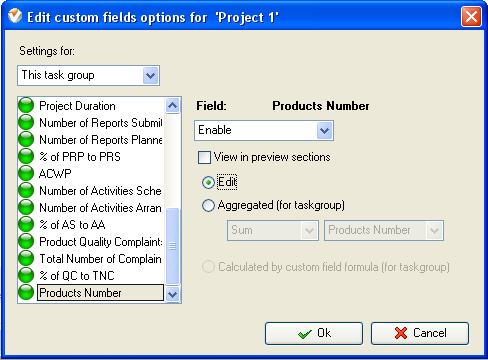The width and height of the screenshot is (488, 360).
Task: Toggle View in preview sections checkbox
Action: [204, 157]
